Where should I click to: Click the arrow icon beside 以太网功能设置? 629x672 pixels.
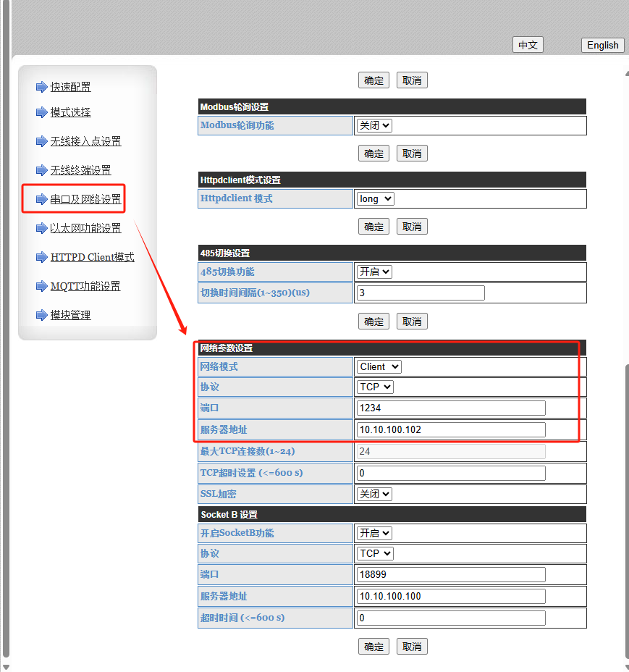(x=41, y=228)
